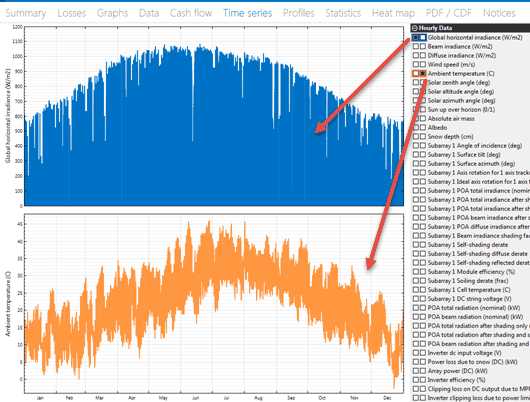Switch to the Statistics tab
The width and height of the screenshot is (530, 402).
pyautogui.click(x=343, y=13)
